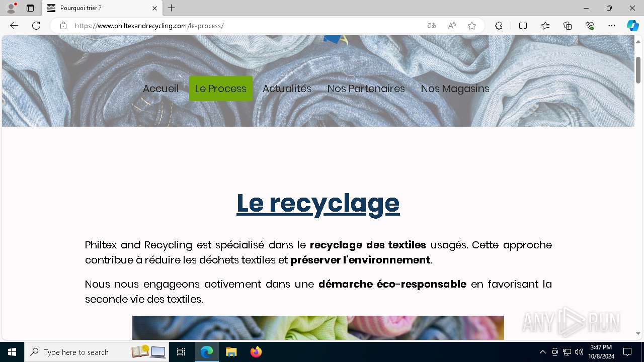644x362 pixels.
Task: Click the vertical scrollbar thumb
Action: click(638, 70)
